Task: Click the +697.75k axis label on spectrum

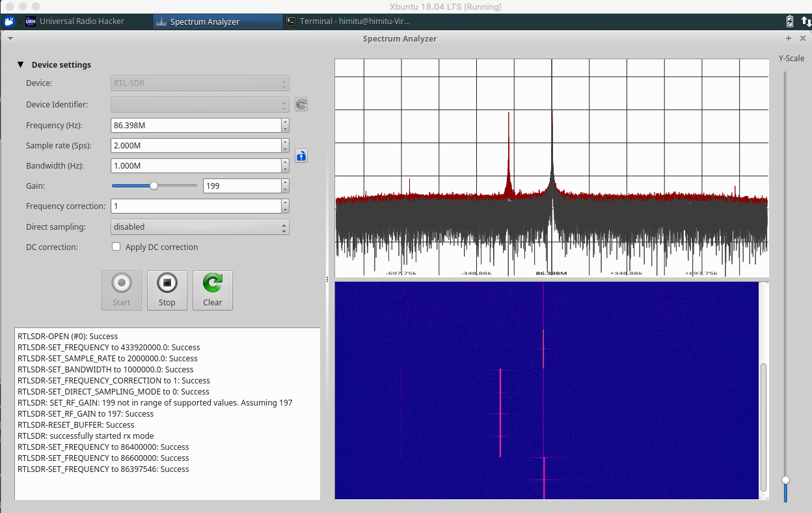Action: (701, 273)
